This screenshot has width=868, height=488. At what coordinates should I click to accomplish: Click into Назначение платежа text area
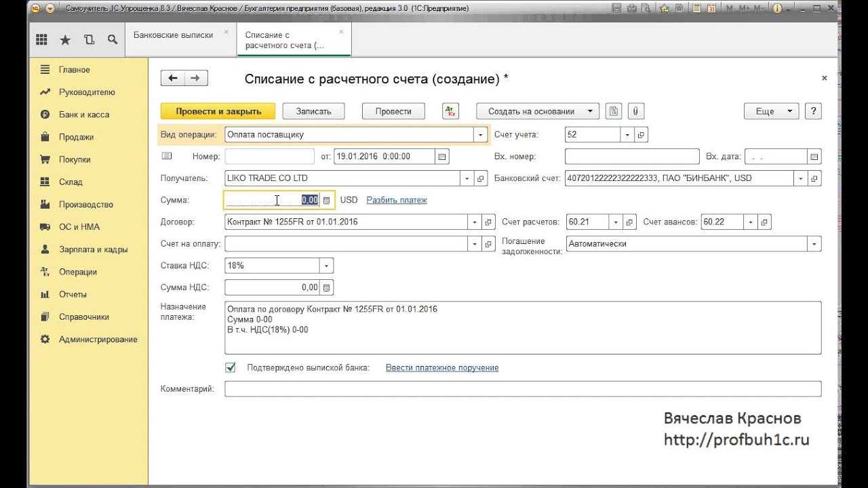pos(523,328)
